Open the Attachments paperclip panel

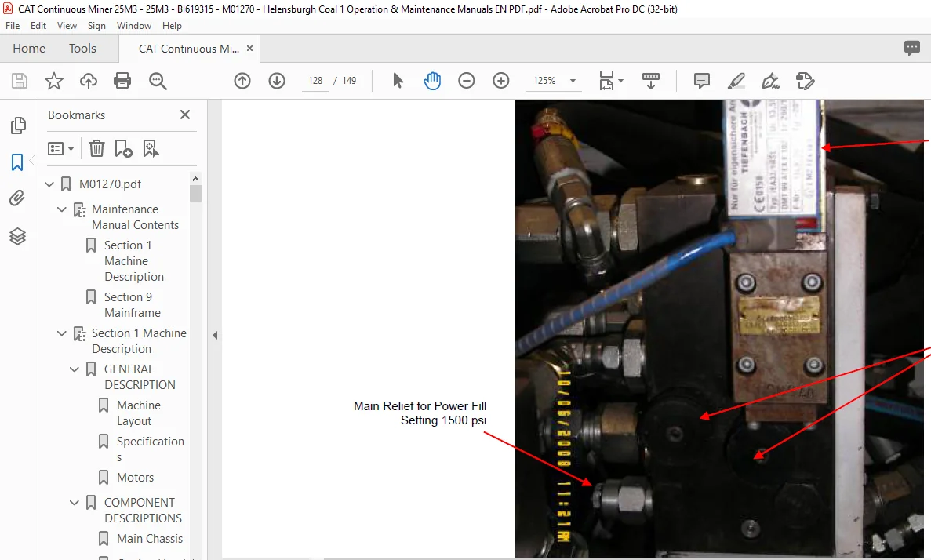17,198
